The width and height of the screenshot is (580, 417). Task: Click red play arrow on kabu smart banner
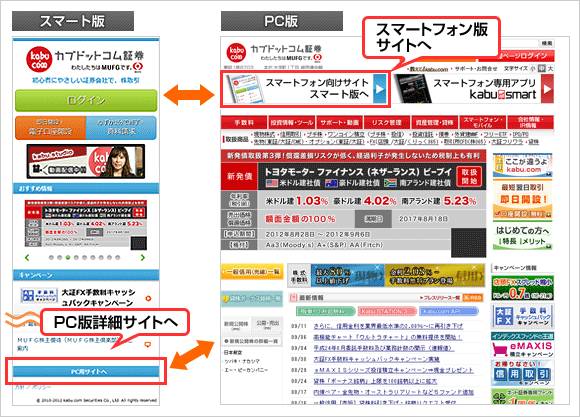tap(547, 89)
